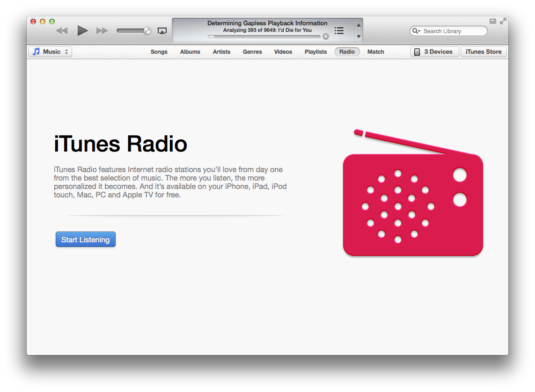This screenshot has width=535, height=392.
Task: Switch to the Artists tab
Action: click(x=221, y=52)
